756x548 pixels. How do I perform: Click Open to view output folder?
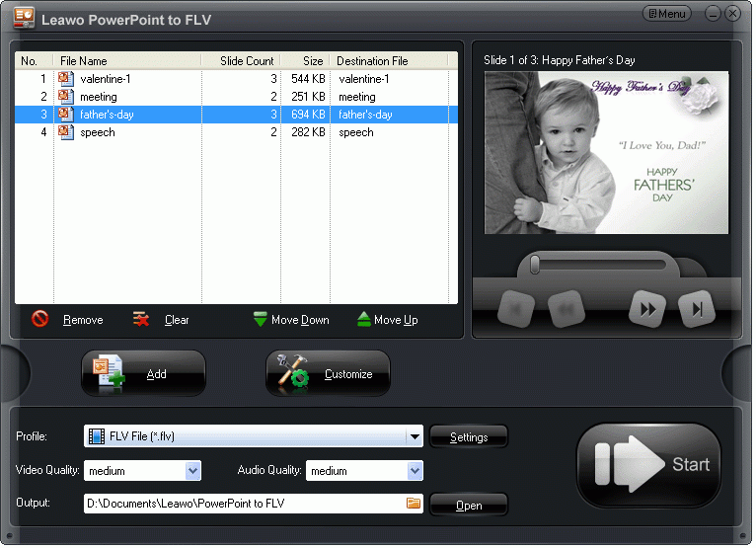point(469,506)
